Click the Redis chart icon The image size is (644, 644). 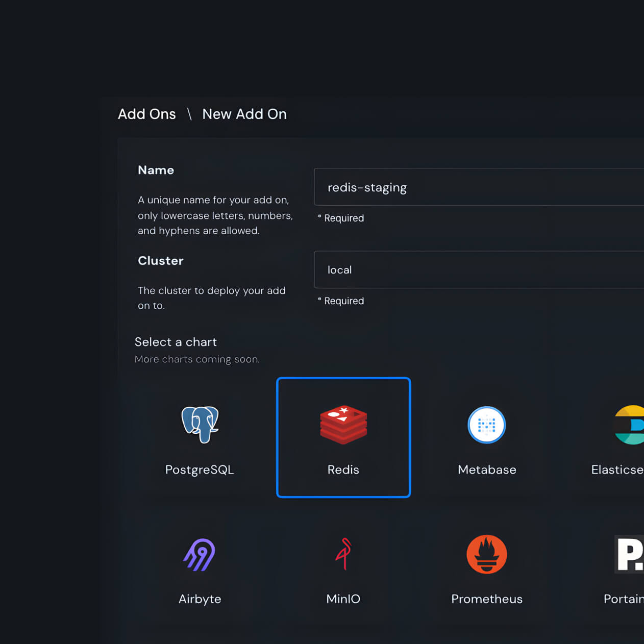pos(343,425)
